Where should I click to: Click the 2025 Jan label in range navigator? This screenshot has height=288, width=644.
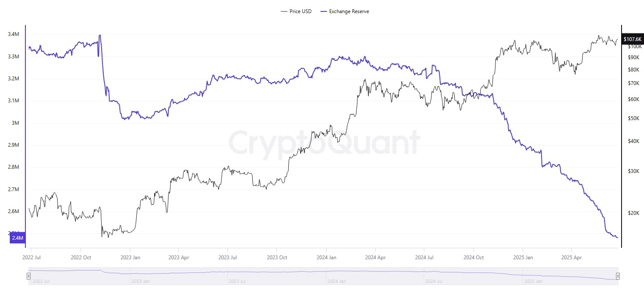pos(533,281)
